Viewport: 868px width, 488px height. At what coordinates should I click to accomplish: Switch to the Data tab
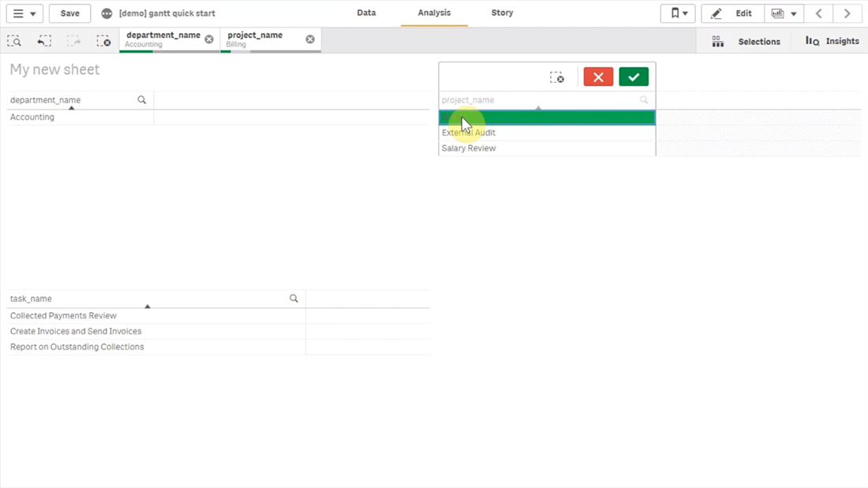coord(366,13)
